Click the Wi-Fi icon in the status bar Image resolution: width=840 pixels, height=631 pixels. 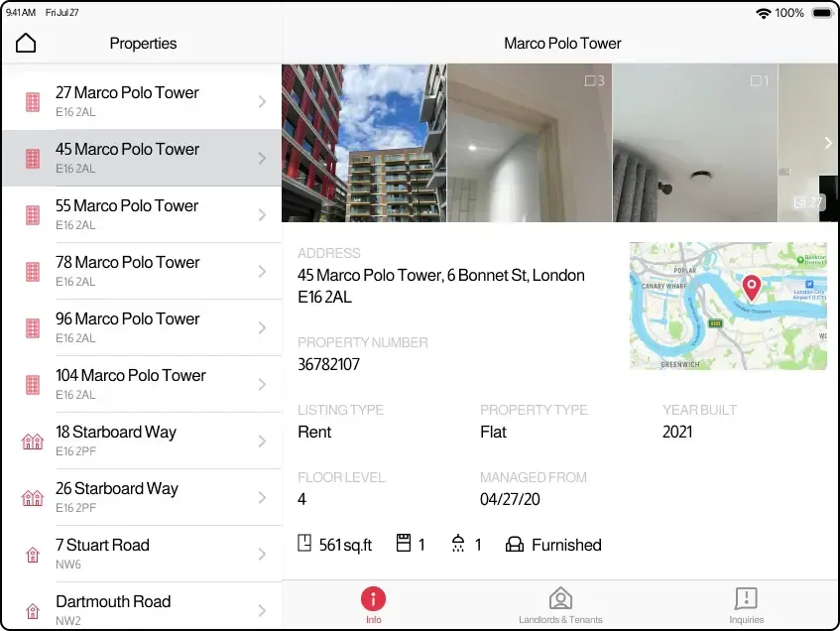763,13
